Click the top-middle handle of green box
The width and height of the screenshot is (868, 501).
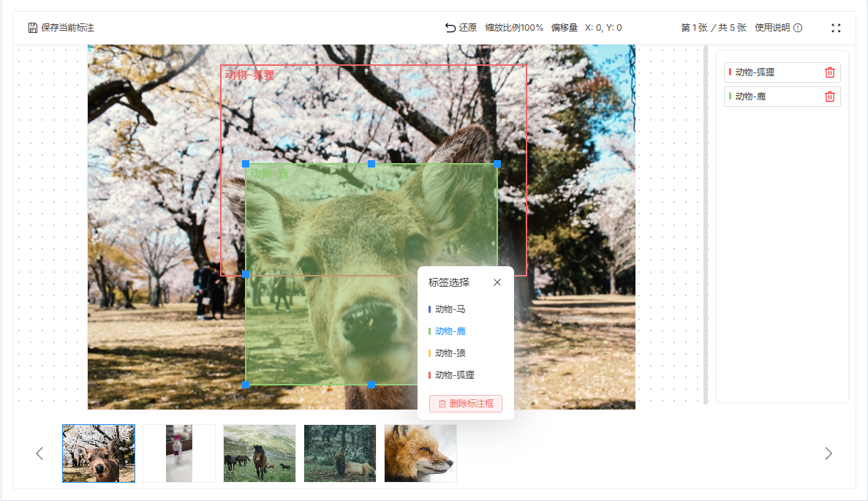(x=371, y=164)
